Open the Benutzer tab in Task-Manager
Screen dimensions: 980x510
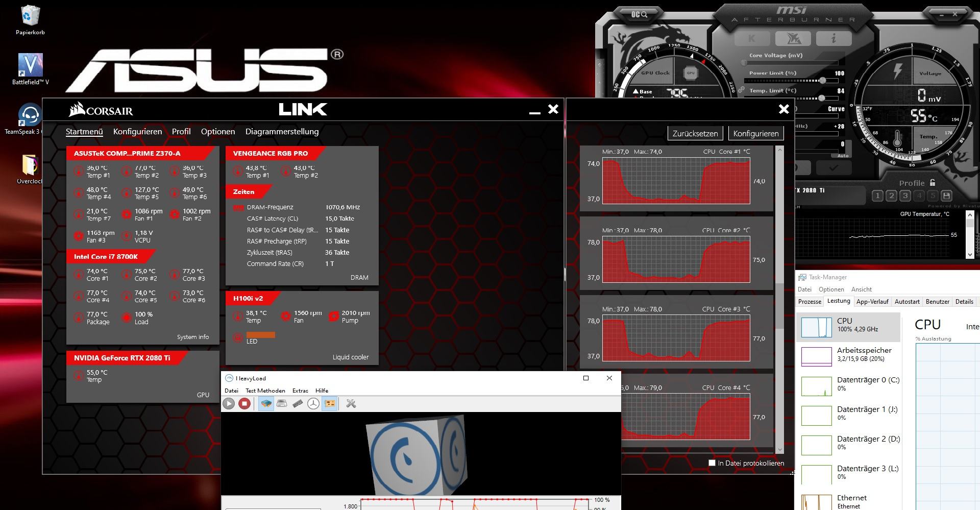pyautogui.click(x=938, y=302)
